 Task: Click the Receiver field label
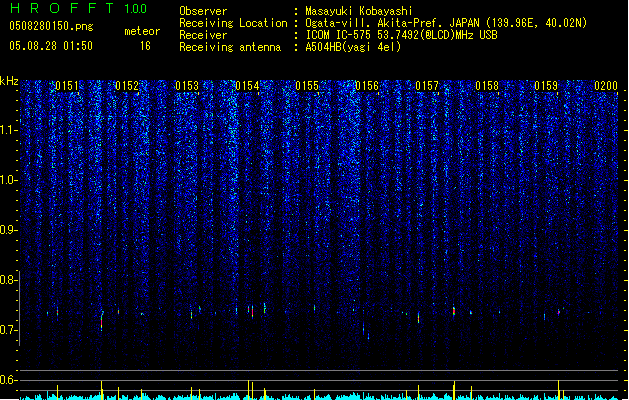pos(203,35)
